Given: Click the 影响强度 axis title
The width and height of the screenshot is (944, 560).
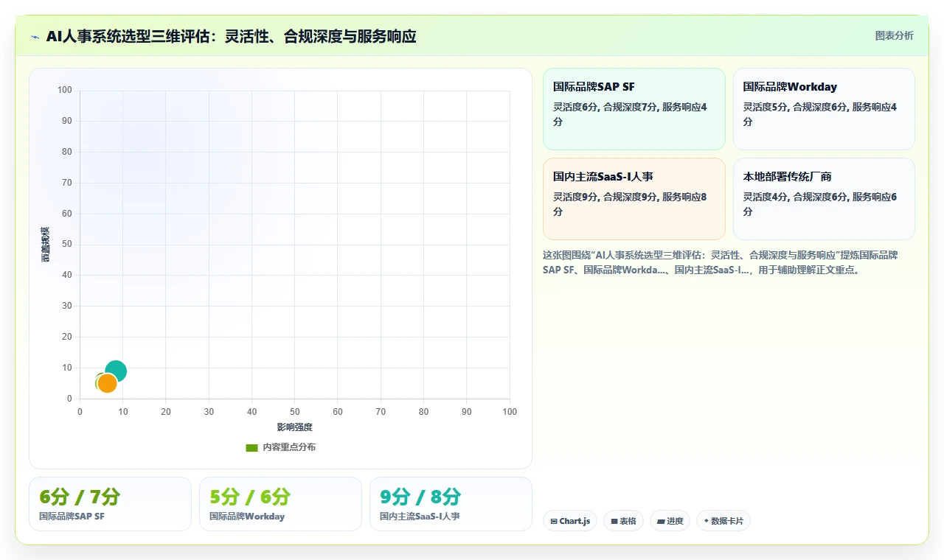Looking at the screenshot, I should click(295, 427).
